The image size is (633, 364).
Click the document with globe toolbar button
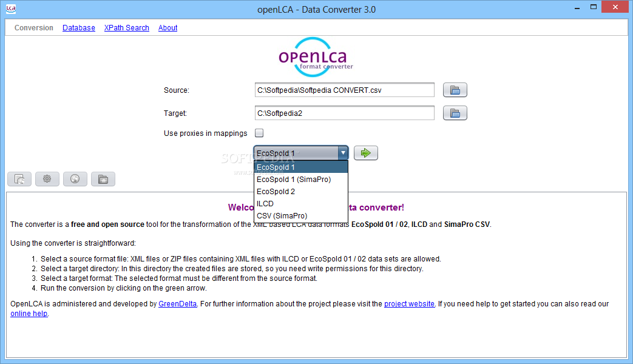click(19, 179)
